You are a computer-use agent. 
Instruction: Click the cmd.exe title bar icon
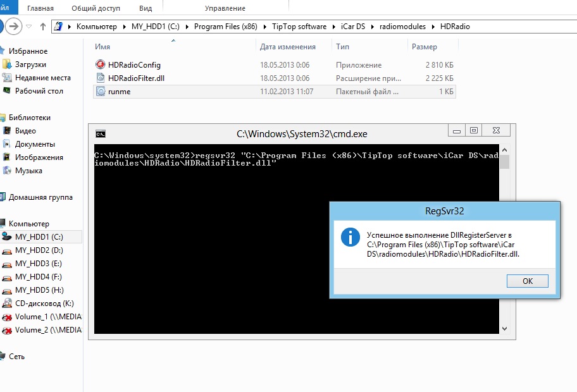pyautogui.click(x=100, y=133)
